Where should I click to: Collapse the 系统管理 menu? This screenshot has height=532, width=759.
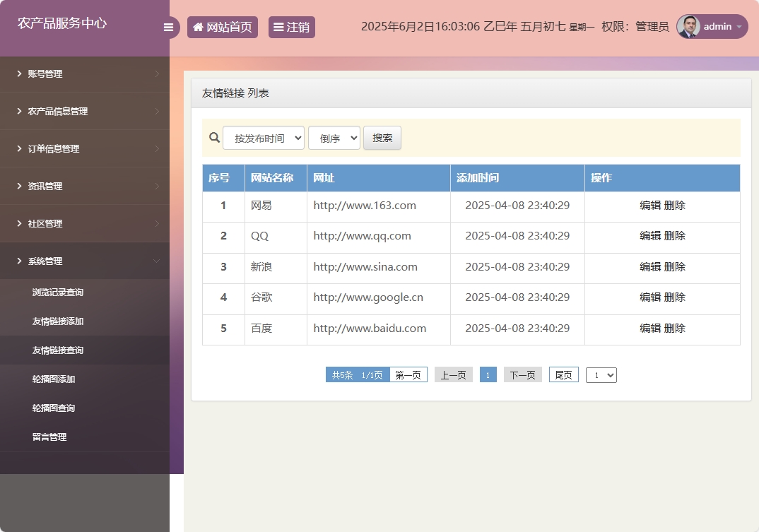[x=85, y=261]
